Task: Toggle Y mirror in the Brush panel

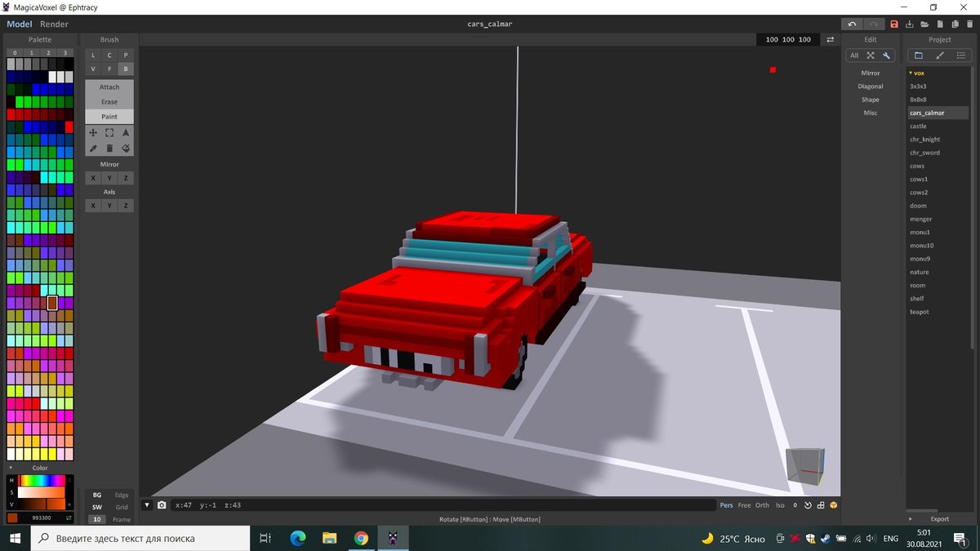Action: click(x=109, y=178)
